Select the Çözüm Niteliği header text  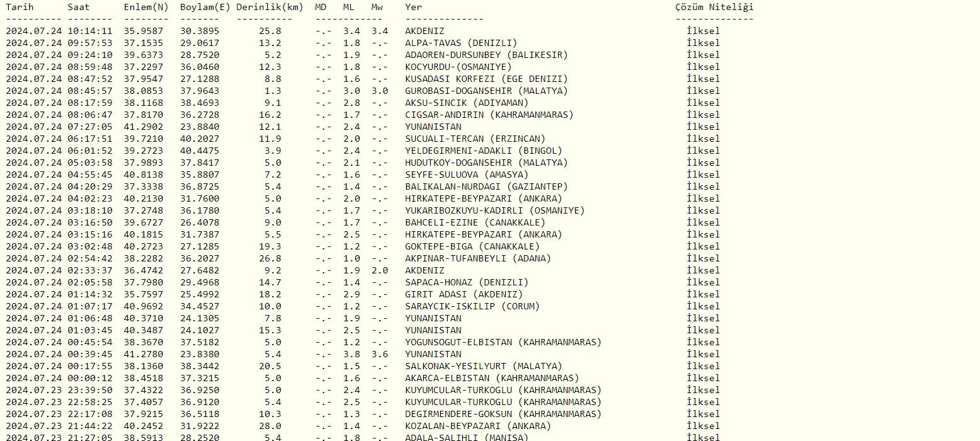pos(714,8)
